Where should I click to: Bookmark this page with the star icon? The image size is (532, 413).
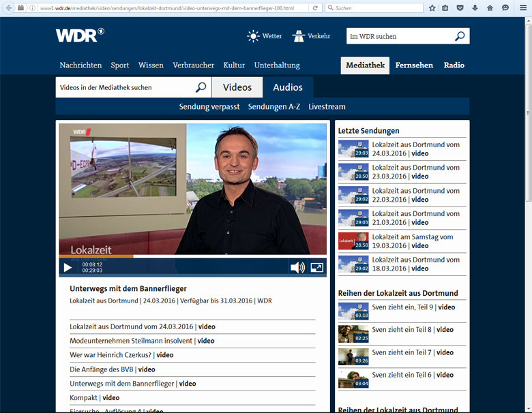pyautogui.click(x=432, y=7)
